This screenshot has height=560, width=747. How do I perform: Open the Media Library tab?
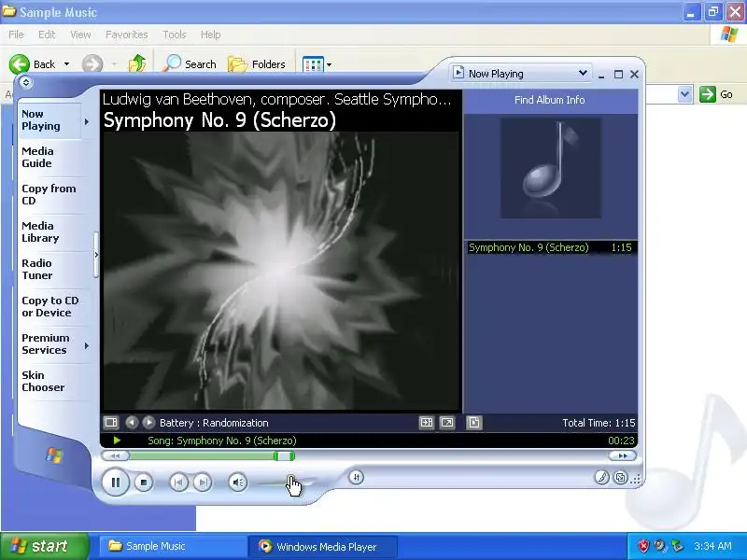pyautogui.click(x=52, y=231)
